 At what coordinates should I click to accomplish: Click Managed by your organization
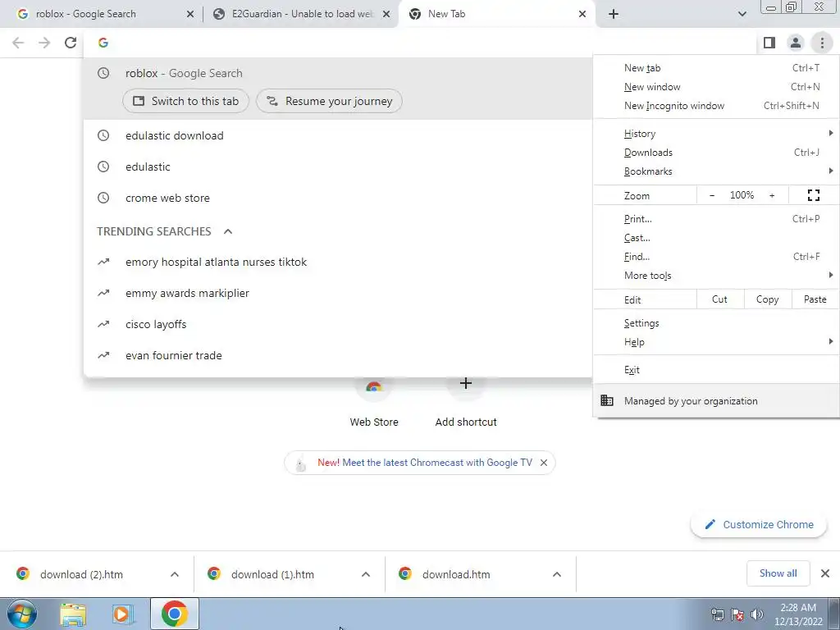[x=716, y=400]
